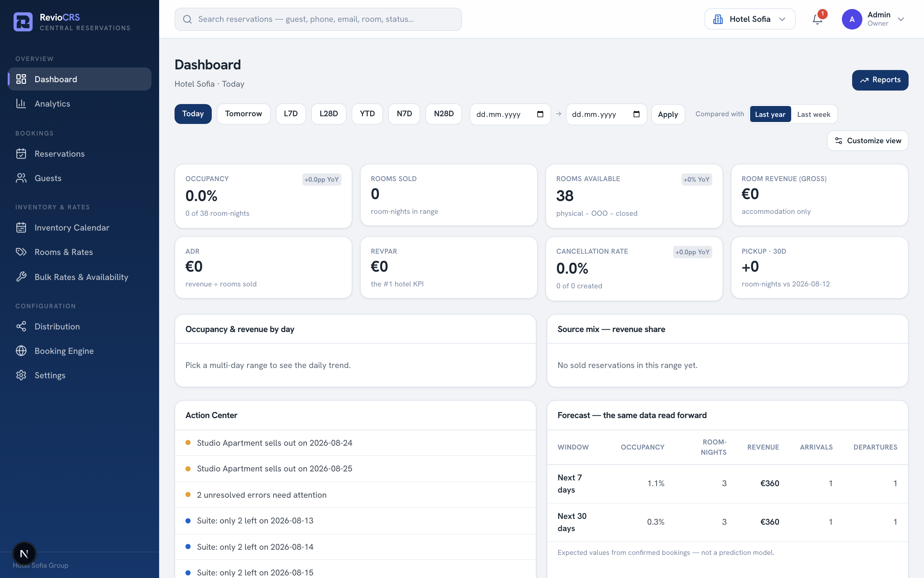Select the Today range filter
924x578 pixels.
pos(193,114)
